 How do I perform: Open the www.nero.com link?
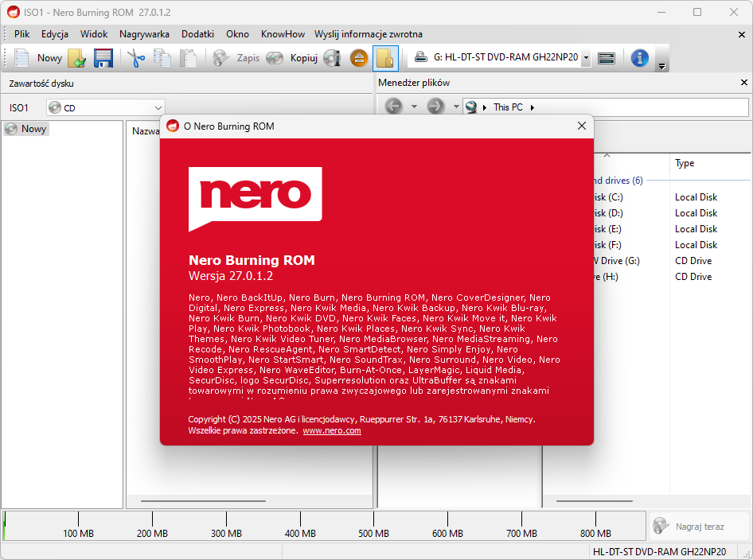click(x=332, y=430)
